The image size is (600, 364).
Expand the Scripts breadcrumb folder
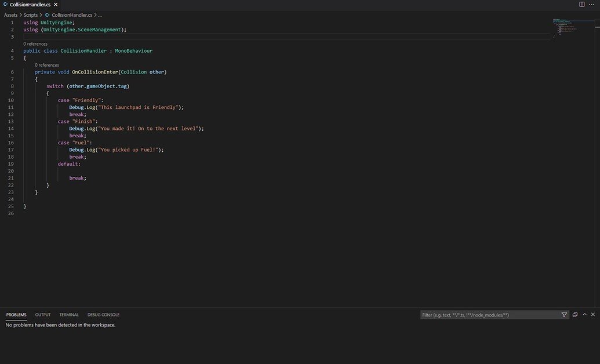pos(30,15)
